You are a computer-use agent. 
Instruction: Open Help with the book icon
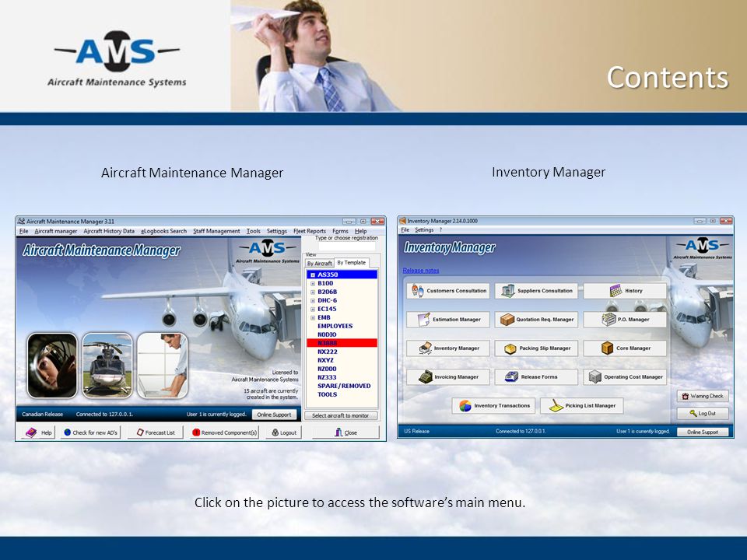coord(31,432)
